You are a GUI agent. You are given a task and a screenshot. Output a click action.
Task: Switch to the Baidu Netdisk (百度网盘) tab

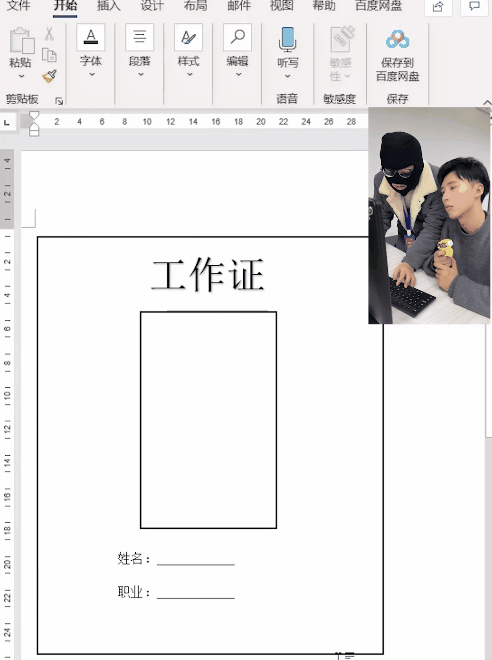coord(379,6)
